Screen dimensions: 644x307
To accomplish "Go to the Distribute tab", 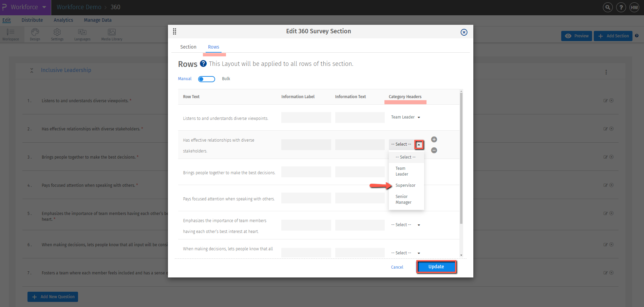I will 32,20.
